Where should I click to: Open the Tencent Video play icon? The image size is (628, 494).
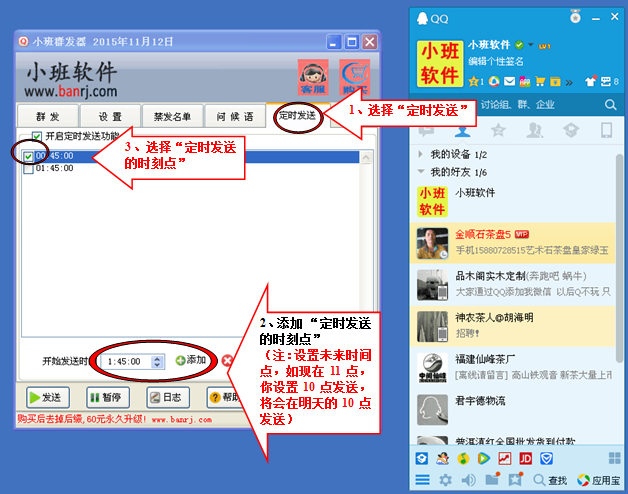coord(484,458)
